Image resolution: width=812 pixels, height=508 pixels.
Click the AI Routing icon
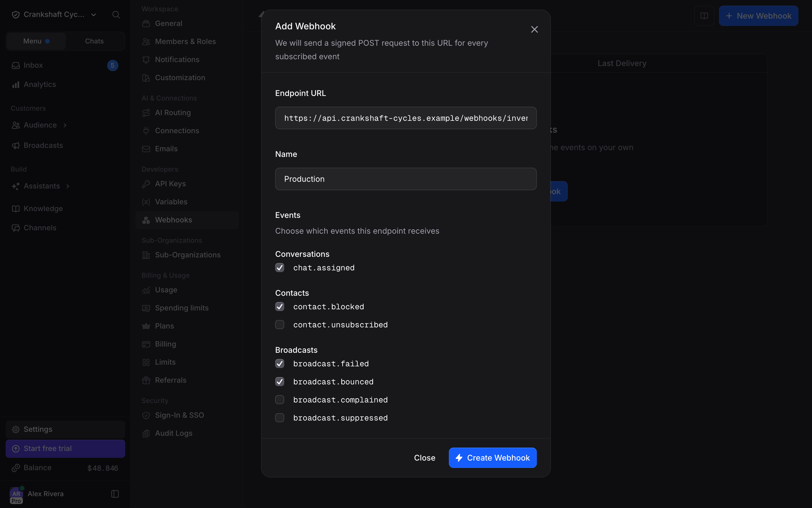coord(146,113)
